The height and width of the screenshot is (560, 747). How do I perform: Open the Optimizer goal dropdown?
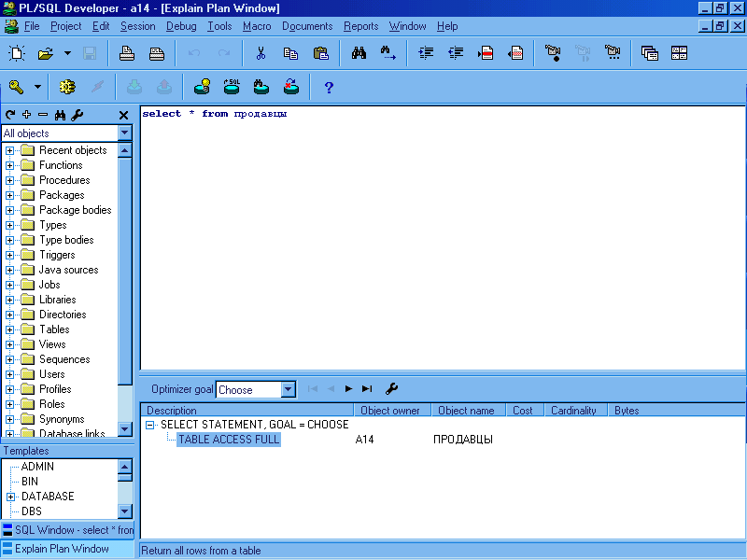[288, 389]
